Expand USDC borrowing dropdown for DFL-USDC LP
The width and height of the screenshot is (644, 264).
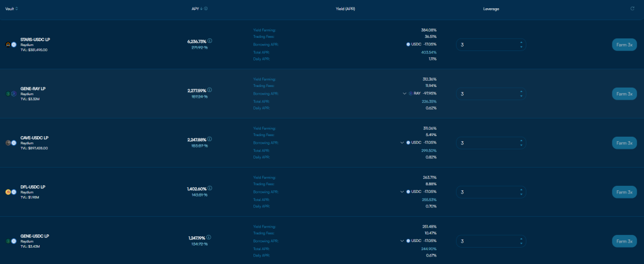(x=402, y=192)
